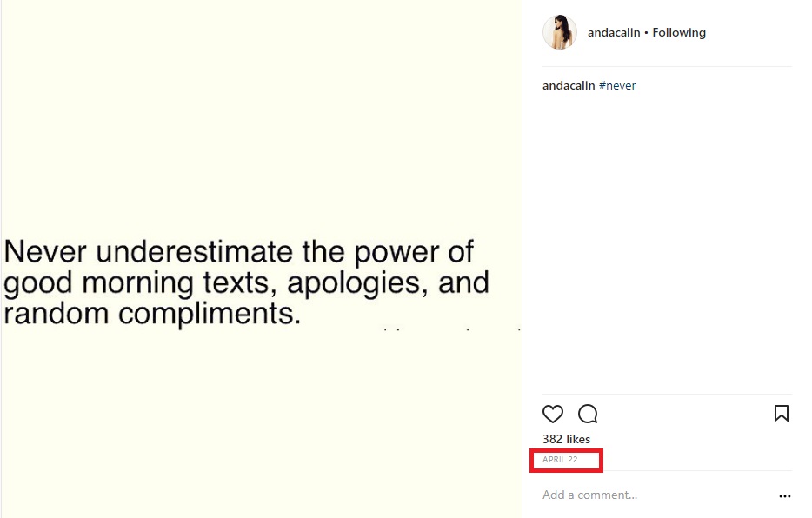Viewport: 812px width, 518px height.
Task: Open the three-dot more options menu
Action: click(x=785, y=495)
